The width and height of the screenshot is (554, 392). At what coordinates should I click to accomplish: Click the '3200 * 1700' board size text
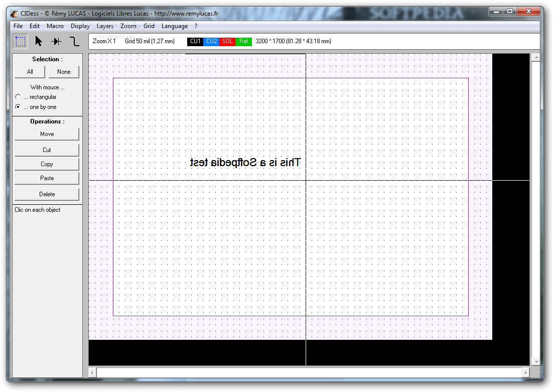(x=293, y=41)
